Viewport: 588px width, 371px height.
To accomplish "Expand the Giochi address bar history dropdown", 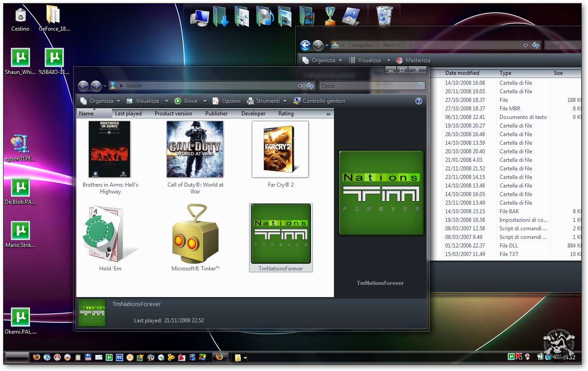I will click(x=300, y=86).
